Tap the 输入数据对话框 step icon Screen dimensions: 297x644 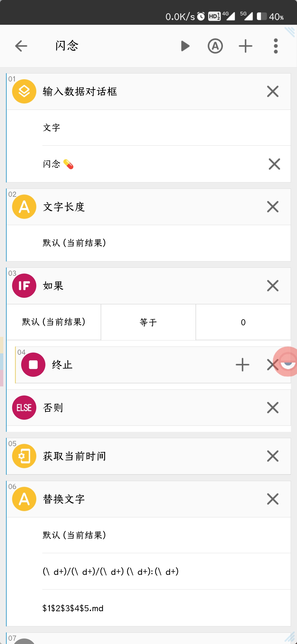[x=24, y=91]
